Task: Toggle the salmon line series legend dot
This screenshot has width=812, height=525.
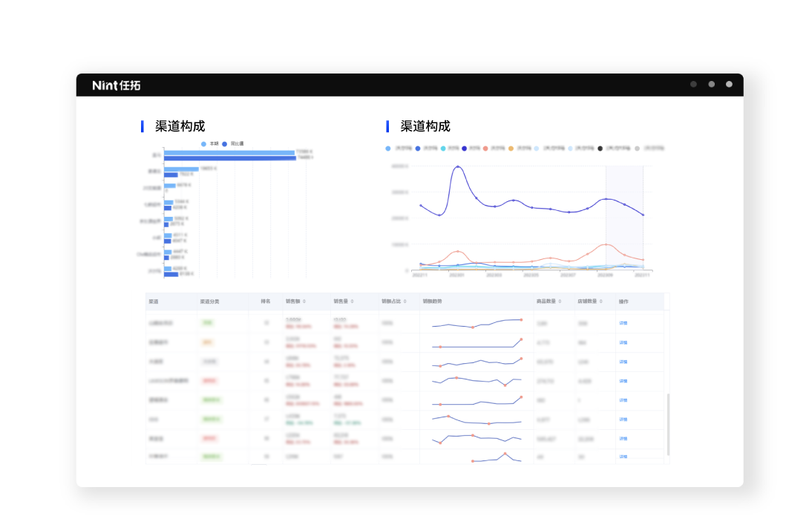Action: [485, 149]
